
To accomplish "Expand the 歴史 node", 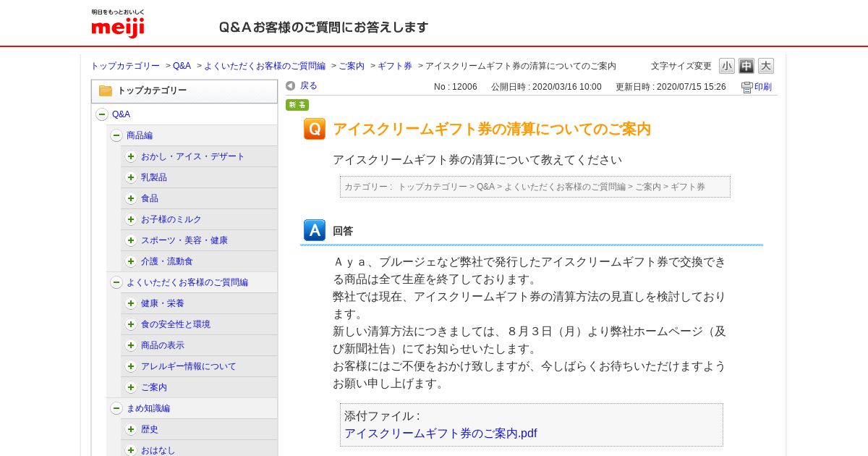I will click(131, 429).
